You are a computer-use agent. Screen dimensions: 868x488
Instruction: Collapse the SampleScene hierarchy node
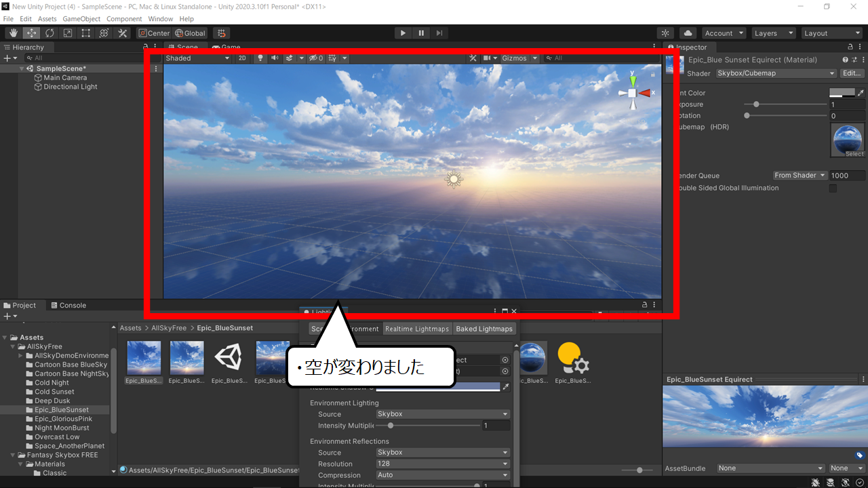22,68
